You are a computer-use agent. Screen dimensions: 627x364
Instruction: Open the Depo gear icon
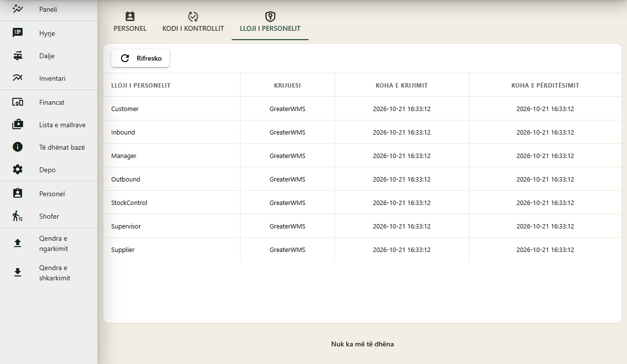pos(18,170)
